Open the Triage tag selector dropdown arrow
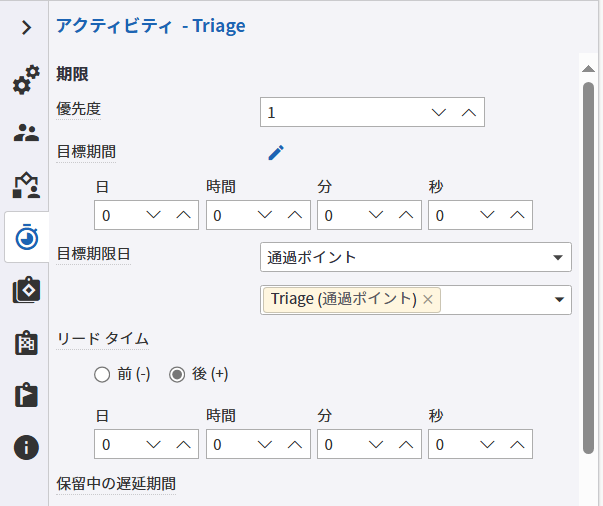 click(x=560, y=300)
